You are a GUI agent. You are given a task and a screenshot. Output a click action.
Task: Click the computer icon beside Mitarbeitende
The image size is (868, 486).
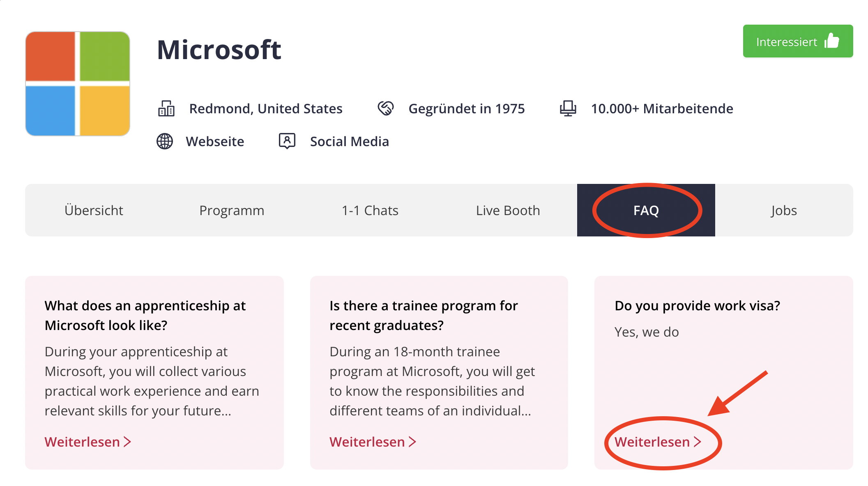click(568, 108)
